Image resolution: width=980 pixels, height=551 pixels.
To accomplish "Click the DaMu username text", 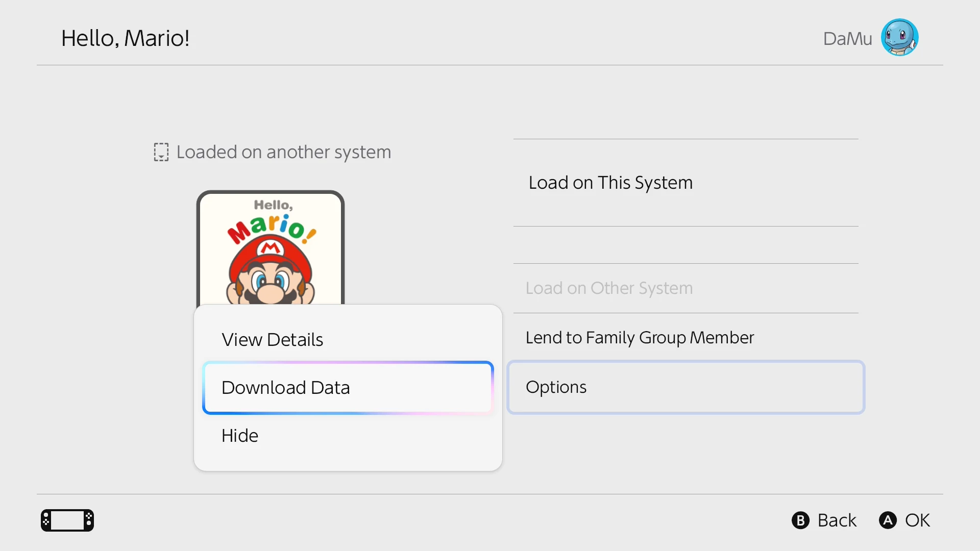I will pos(847,38).
